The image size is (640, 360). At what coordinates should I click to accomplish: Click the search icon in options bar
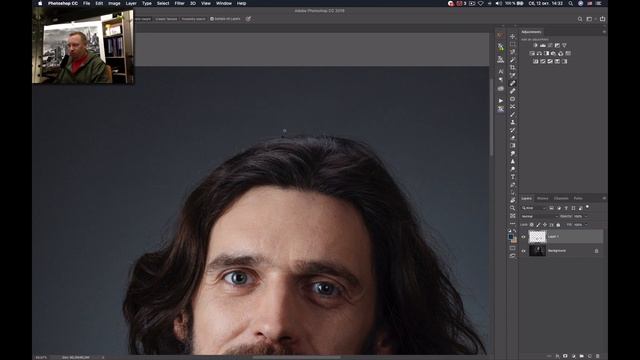580,19
